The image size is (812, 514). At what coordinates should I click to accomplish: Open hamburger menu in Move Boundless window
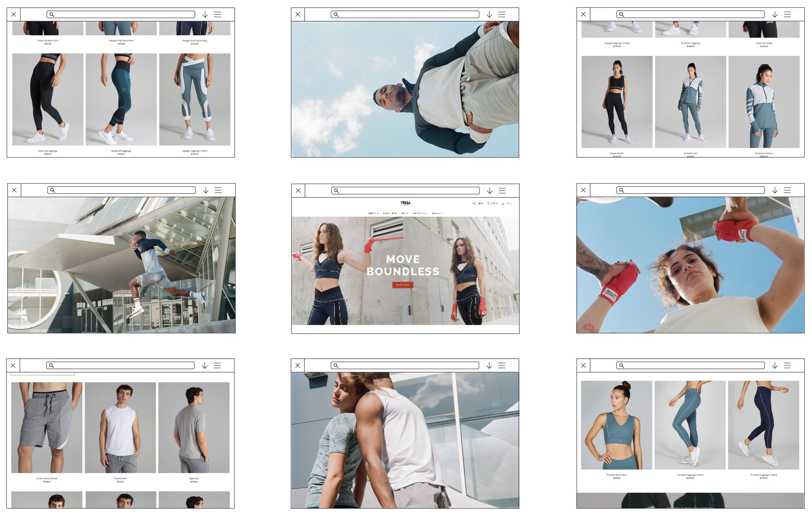click(x=502, y=191)
